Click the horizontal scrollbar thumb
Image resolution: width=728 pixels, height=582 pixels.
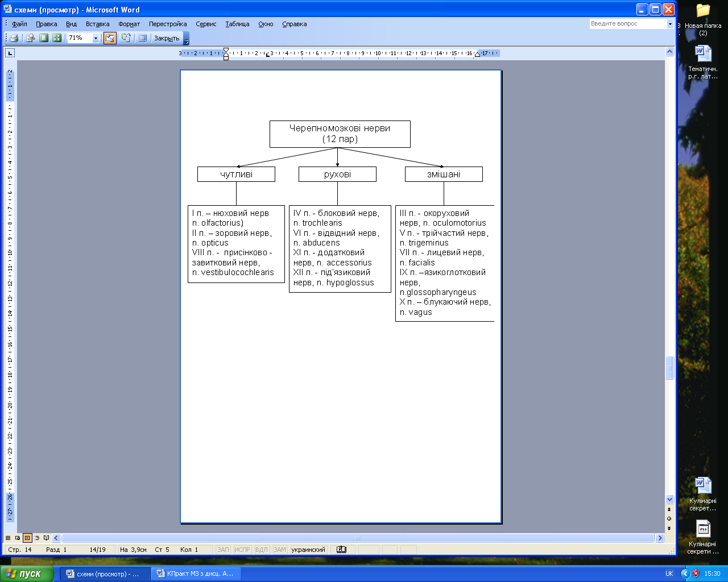[358, 538]
